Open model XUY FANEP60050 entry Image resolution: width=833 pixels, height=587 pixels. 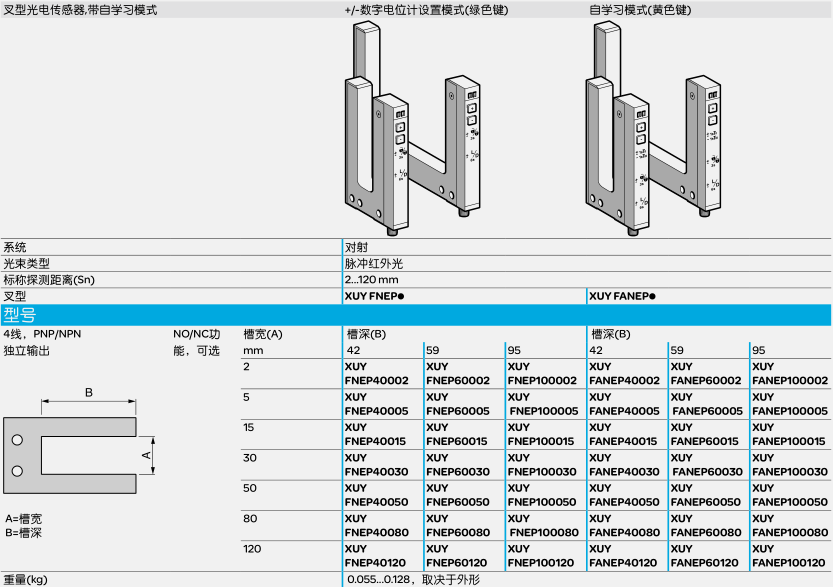click(706, 495)
